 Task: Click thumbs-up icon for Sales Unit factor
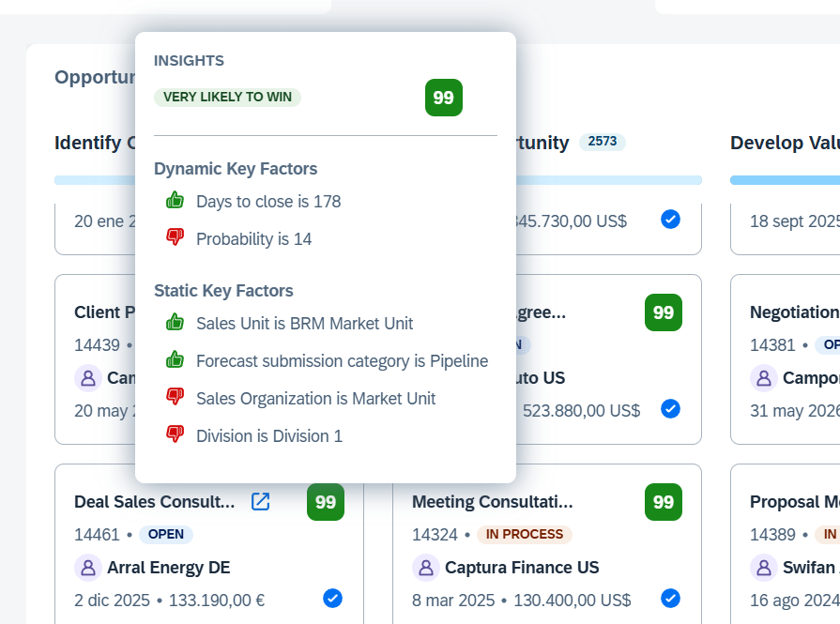pos(175,323)
